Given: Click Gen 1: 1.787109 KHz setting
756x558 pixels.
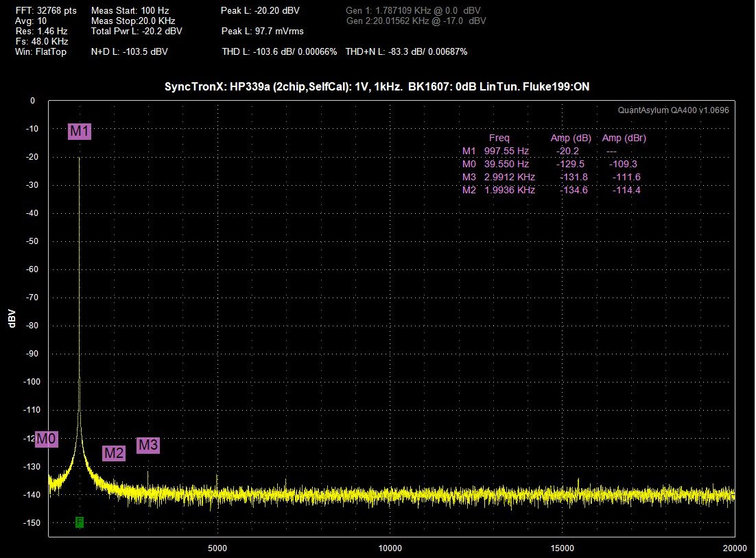Looking at the screenshot, I should [x=413, y=10].
